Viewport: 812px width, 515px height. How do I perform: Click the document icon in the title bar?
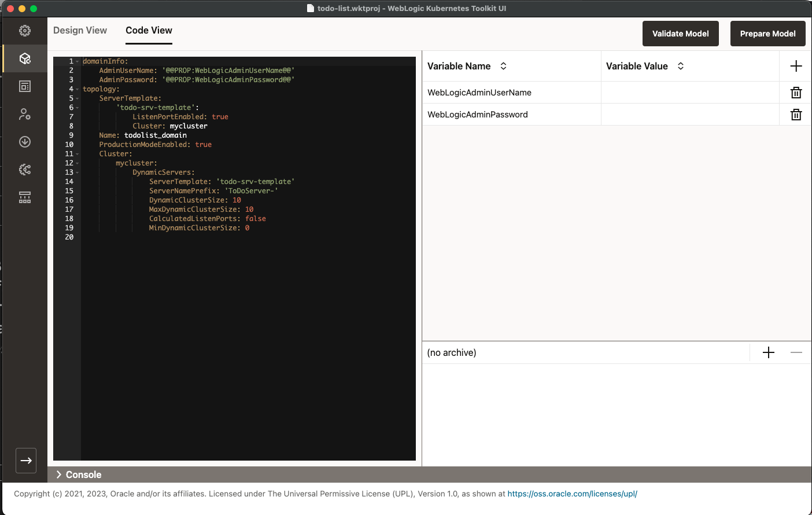pyautogui.click(x=311, y=8)
